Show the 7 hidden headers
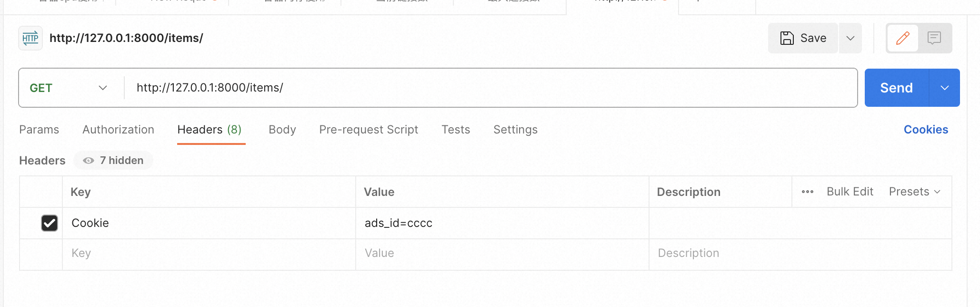Viewport: 980px width, 307px height. [114, 161]
